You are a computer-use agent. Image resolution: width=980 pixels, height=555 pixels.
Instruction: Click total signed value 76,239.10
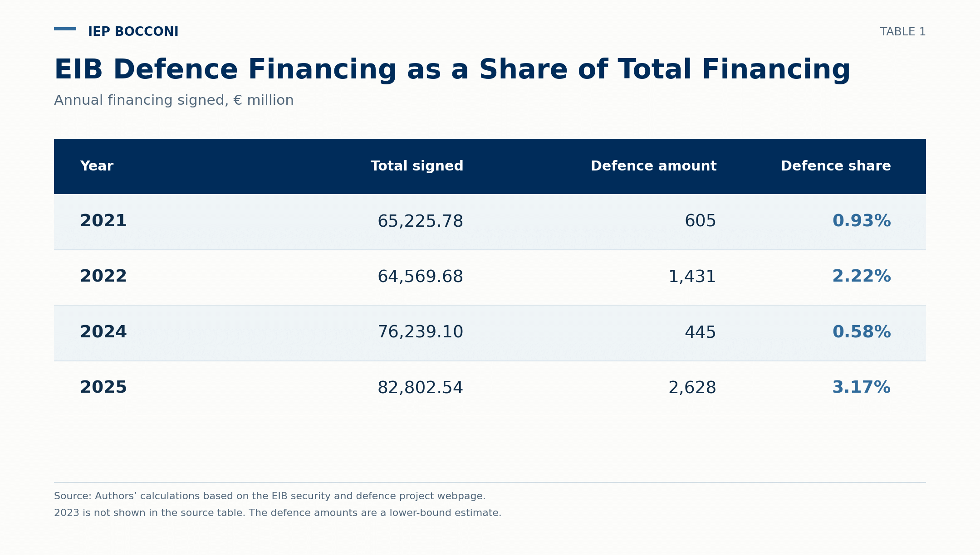coord(421,333)
